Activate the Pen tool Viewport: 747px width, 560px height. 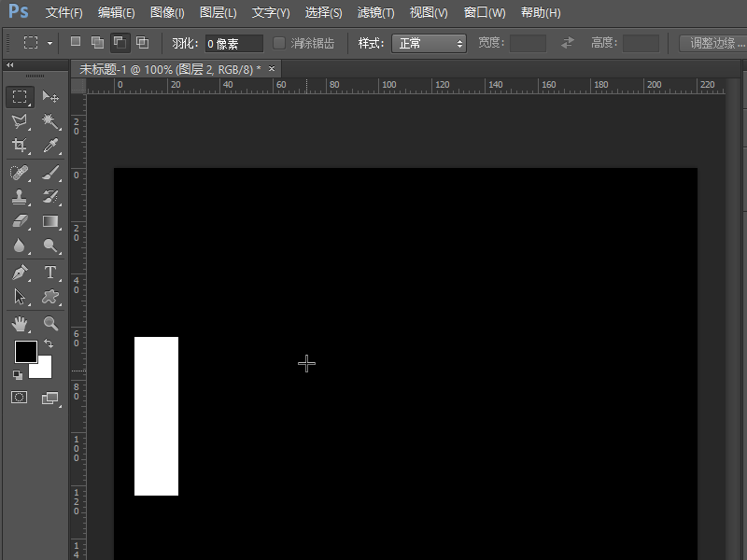coord(20,273)
